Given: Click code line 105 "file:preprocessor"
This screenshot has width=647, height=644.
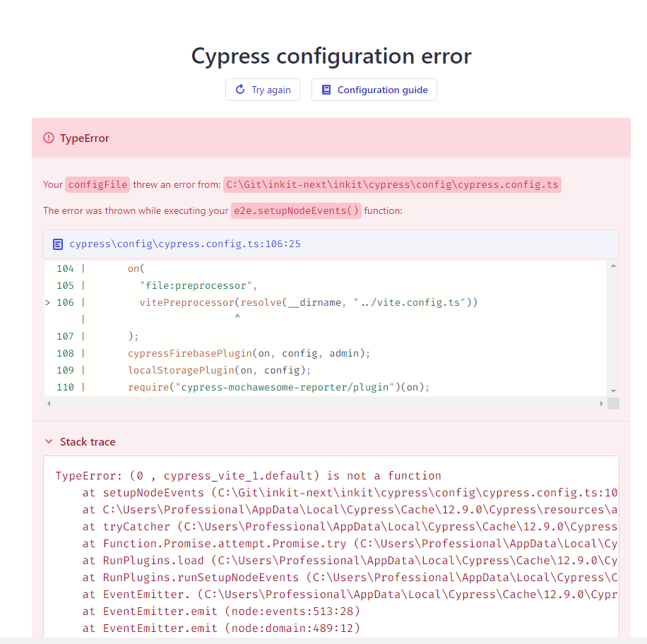Looking at the screenshot, I should pyautogui.click(x=198, y=285).
